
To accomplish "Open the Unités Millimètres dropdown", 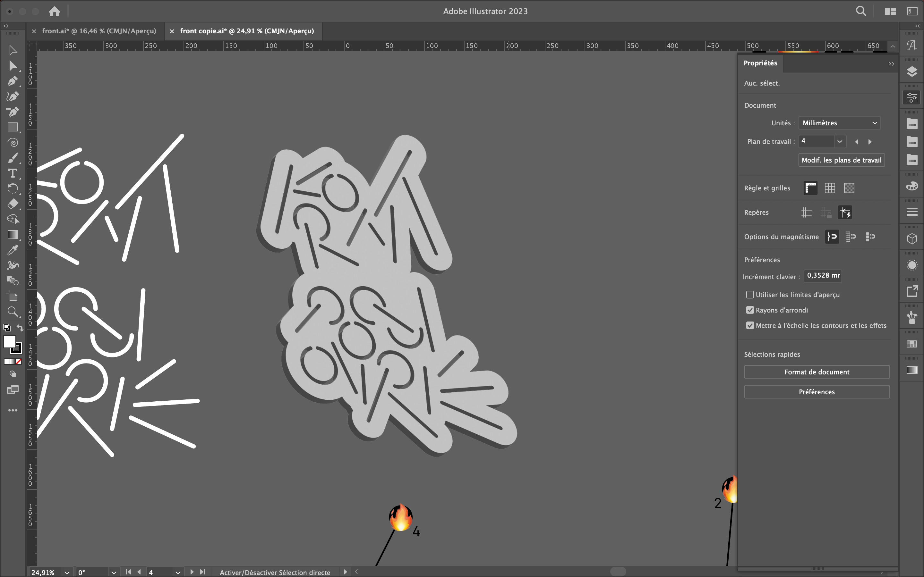I will (839, 123).
